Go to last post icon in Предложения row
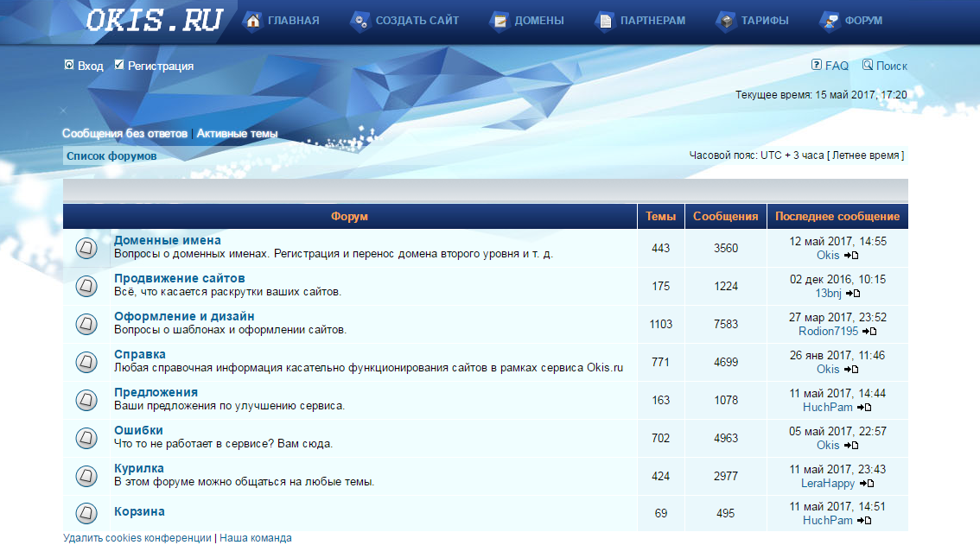 point(864,408)
